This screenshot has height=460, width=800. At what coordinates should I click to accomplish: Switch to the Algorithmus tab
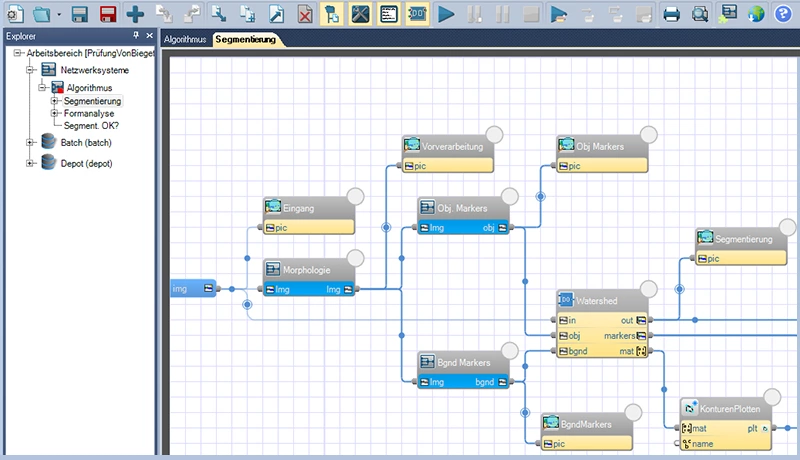click(x=185, y=39)
